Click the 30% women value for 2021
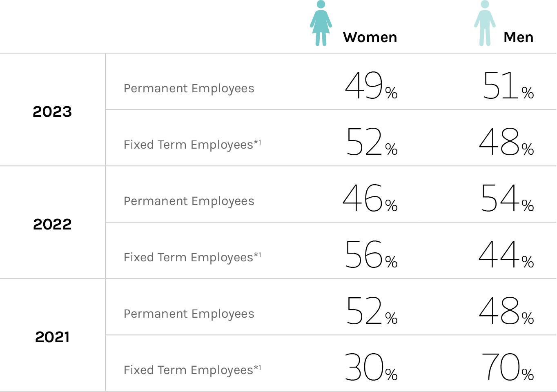 click(x=370, y=368)
